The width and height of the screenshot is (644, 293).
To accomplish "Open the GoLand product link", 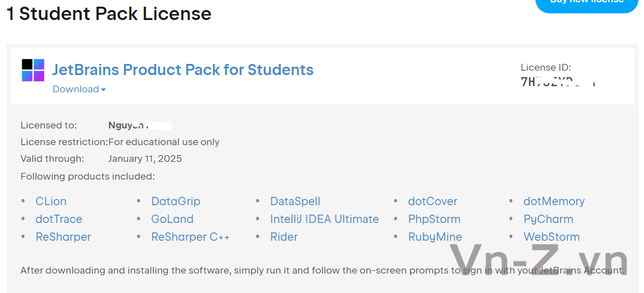I will [x=172, y=219].
